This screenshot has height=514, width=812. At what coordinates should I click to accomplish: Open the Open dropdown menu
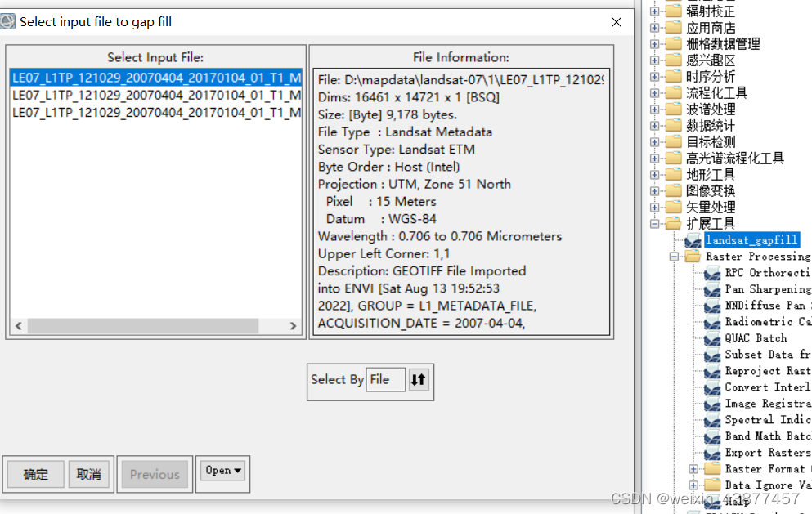point(222,471)
